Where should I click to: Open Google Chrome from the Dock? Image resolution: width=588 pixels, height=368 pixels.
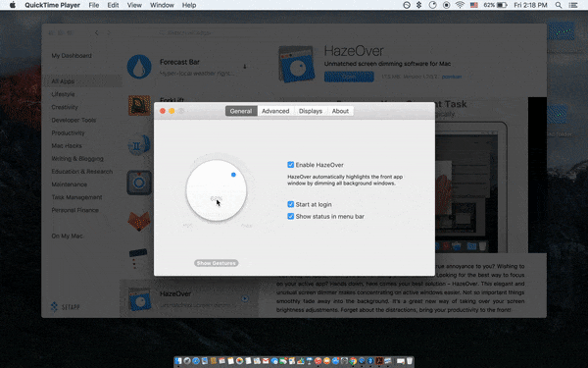[x=353, y=361]
